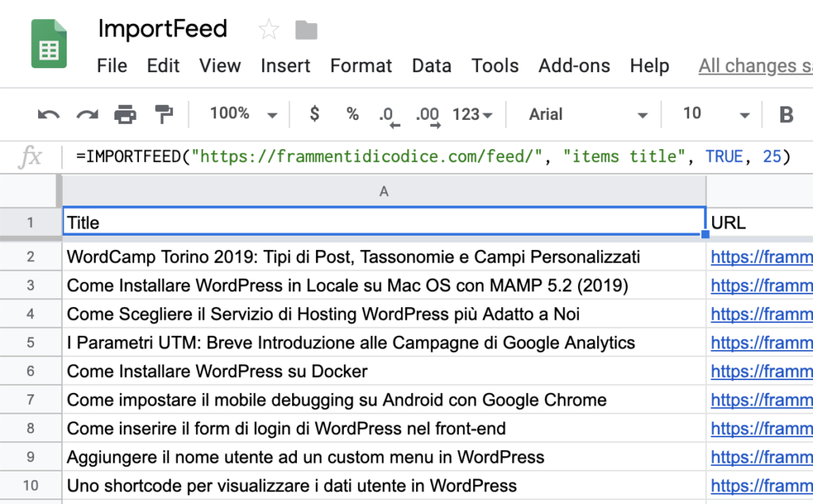The image size is (813, 504).
Task: Select row 5 header
Action: [x=30, y=343]
